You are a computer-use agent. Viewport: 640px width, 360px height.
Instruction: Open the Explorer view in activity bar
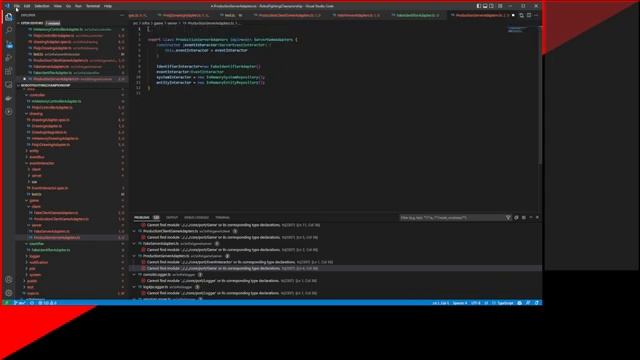point(9,17)
